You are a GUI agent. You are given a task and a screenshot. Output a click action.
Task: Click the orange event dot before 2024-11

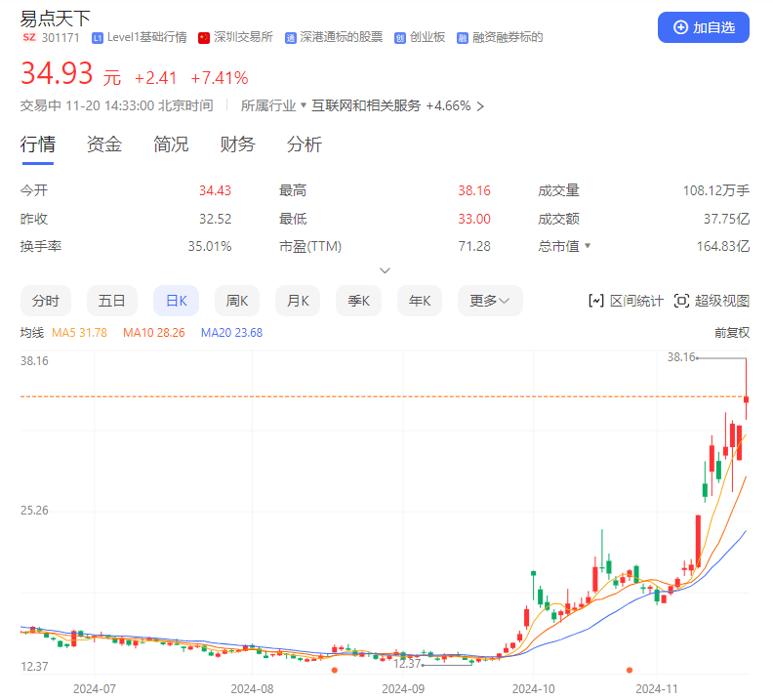click(630, 670)
